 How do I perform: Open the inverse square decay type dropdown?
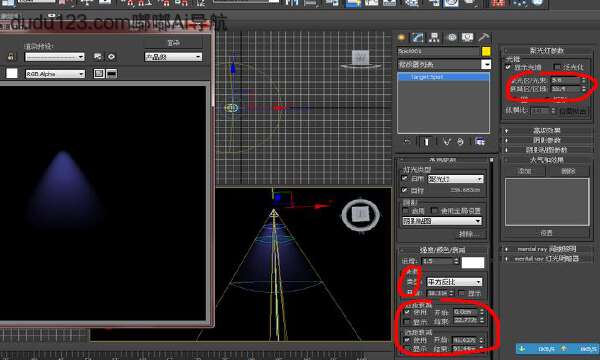tap(455, 282)
